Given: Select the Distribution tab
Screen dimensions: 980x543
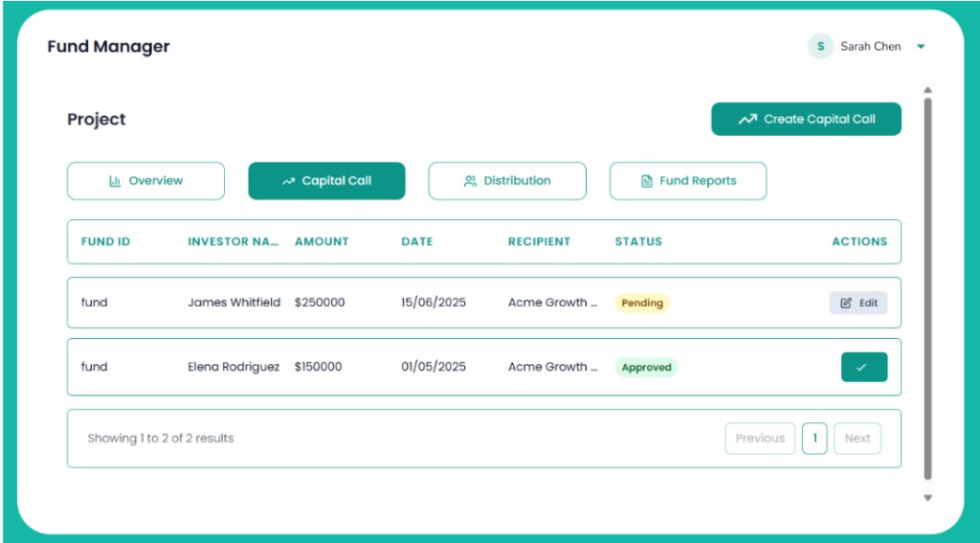Looking at the screenshot, I should coord(507,181).
